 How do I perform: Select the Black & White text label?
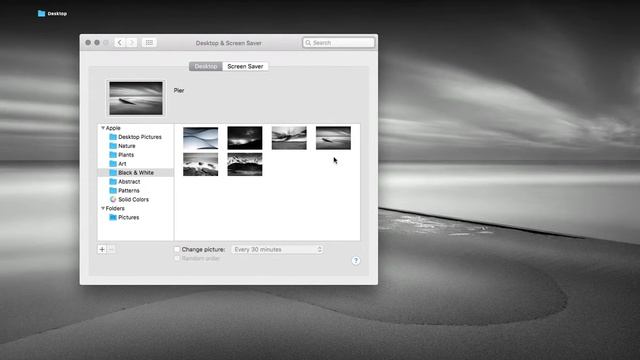pyautogui.click(x=136, y=173)
